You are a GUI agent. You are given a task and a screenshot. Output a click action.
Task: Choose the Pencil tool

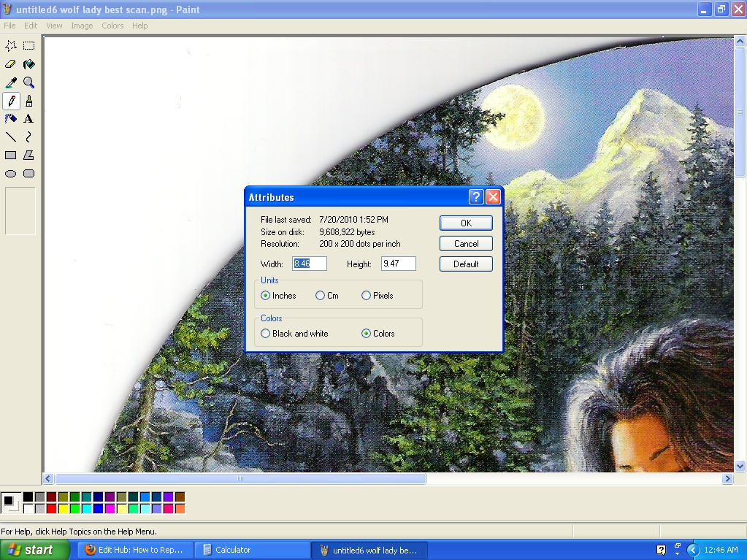pyautogui.click(x=11, y=101)
